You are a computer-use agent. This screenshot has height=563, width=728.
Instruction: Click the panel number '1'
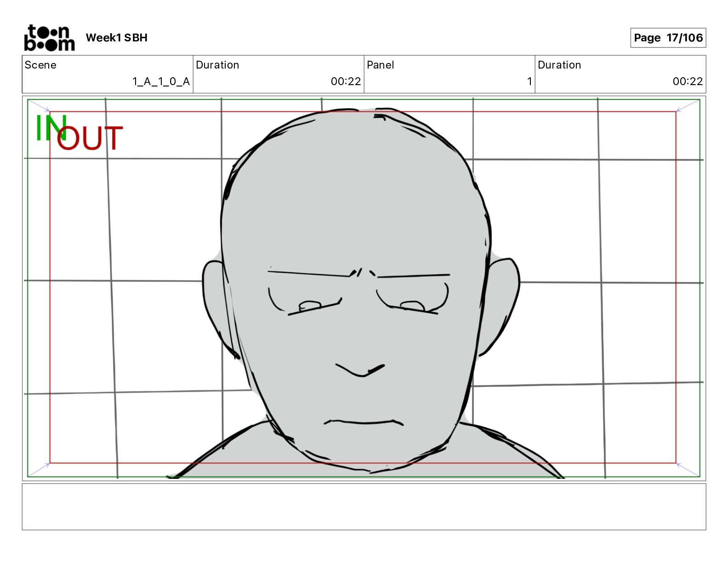click(x=529, y=81)
